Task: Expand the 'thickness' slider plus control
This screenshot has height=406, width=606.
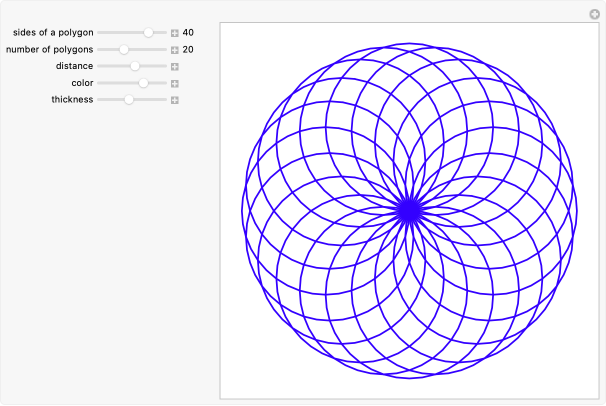Action: (175, 100)
